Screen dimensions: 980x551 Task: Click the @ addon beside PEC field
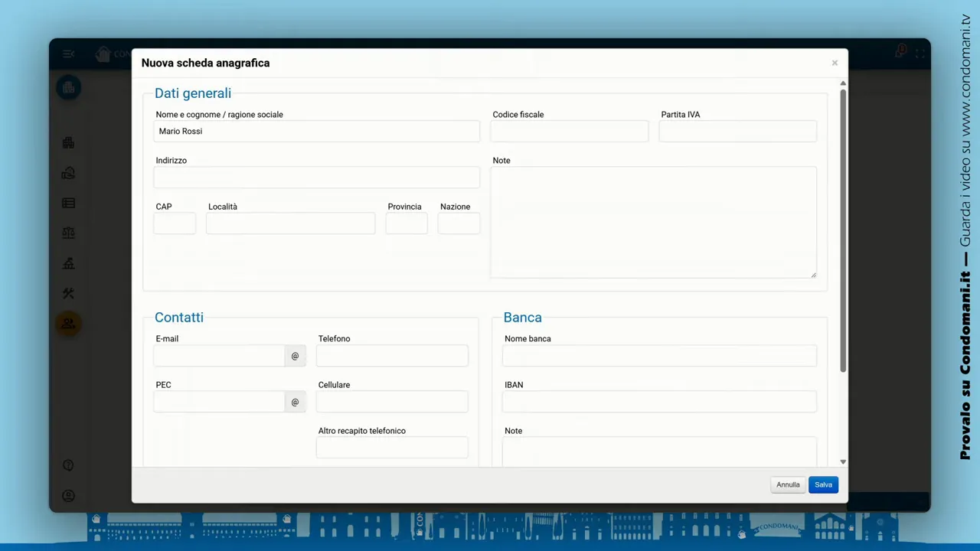295,402
